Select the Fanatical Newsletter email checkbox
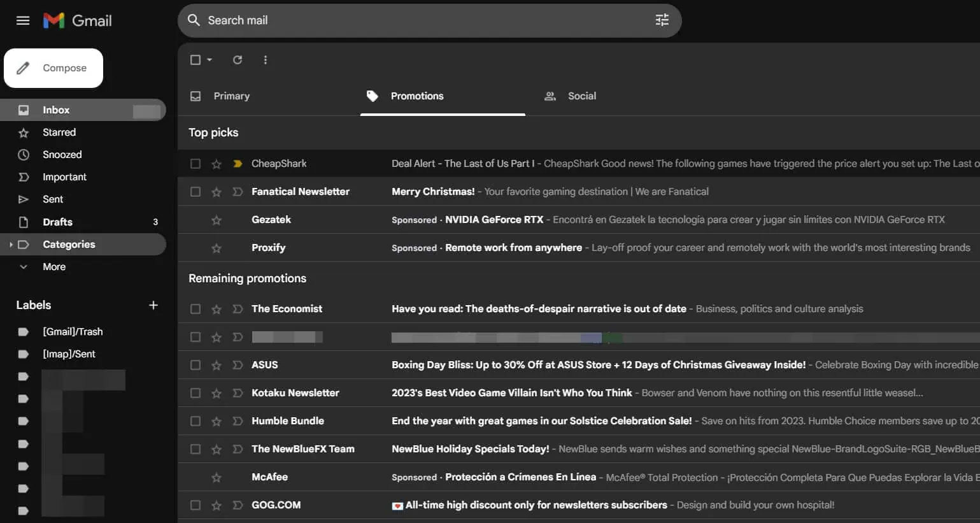The width and height of the screenshot is (980, 523). pos(195,192)
